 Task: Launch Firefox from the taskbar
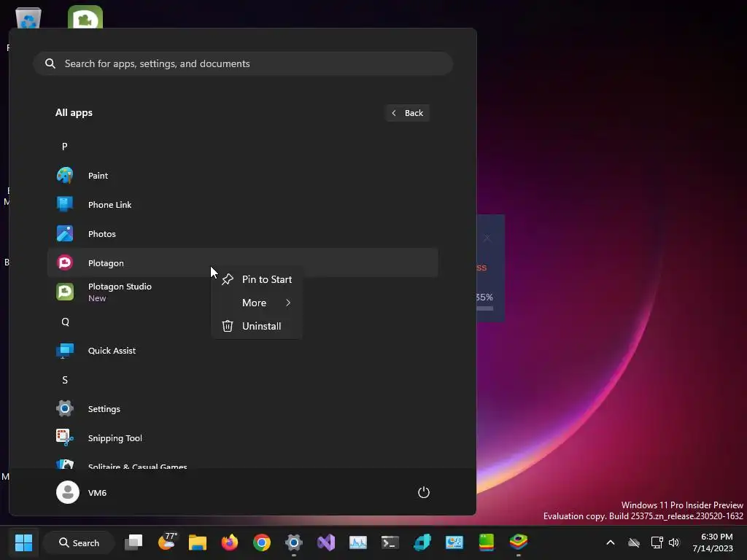point(230,542)
